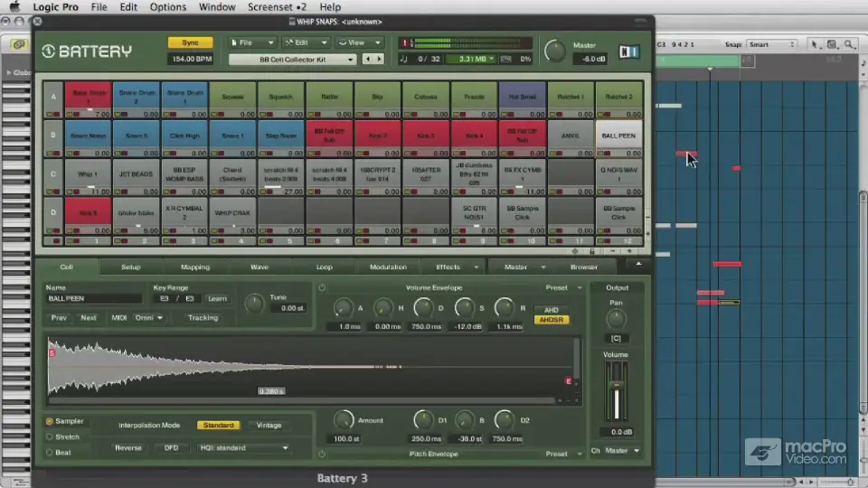Toggle the Volume Envelope power icon
The width and height of the screenshot is (868, 488).
322,287
